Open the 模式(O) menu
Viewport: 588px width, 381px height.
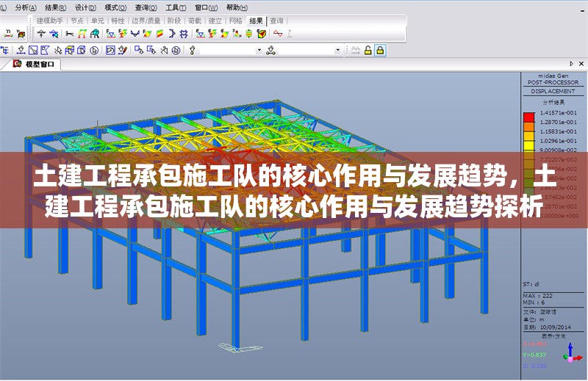115,7
